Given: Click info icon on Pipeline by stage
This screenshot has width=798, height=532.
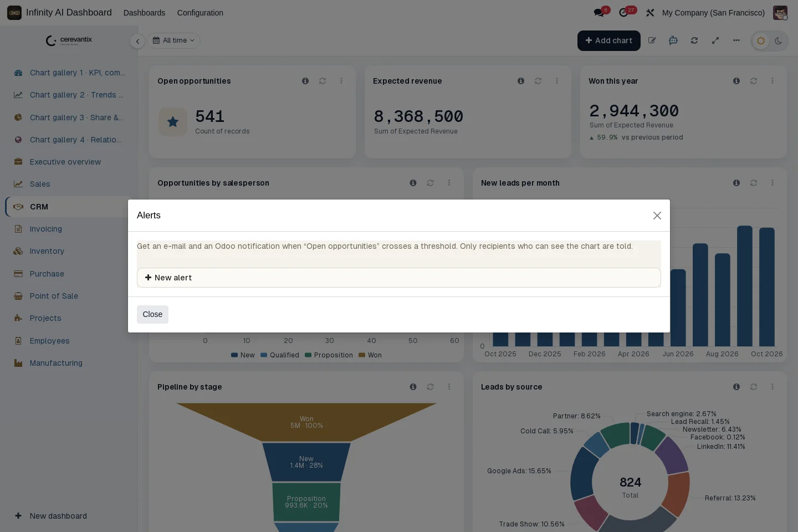Looking at the screenshot, I should (x=413, y=387).
